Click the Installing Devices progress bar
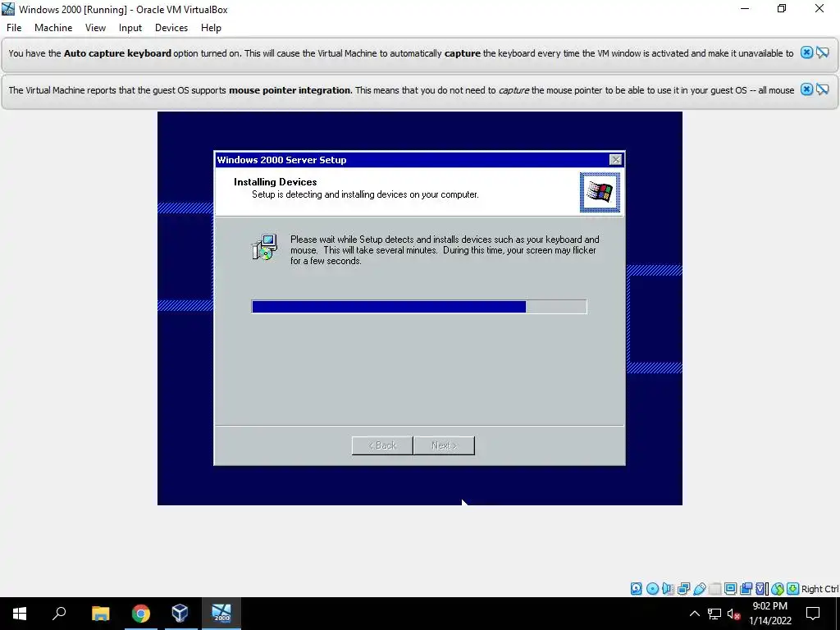Screen dimensions: 840x630 click(419, 307)
